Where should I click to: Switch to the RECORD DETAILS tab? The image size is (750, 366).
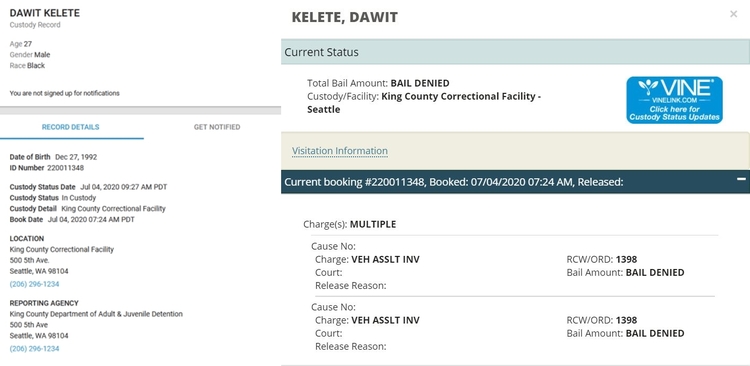click(71, 127)
